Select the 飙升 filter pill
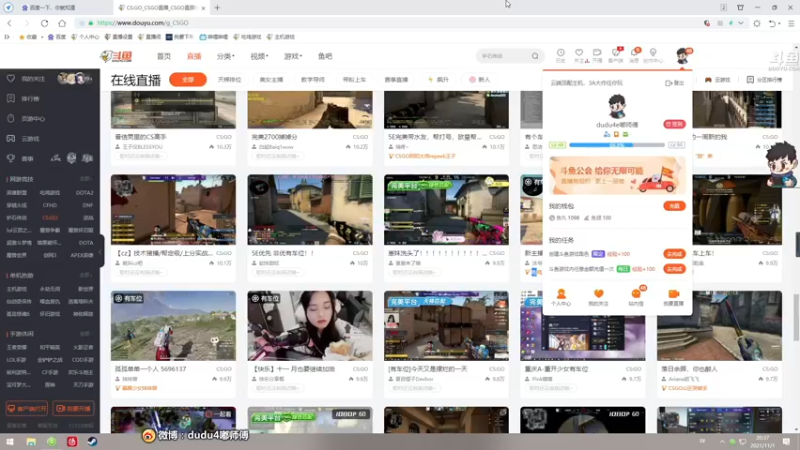This screenshot has height=450, width=800. coord(438,80)
